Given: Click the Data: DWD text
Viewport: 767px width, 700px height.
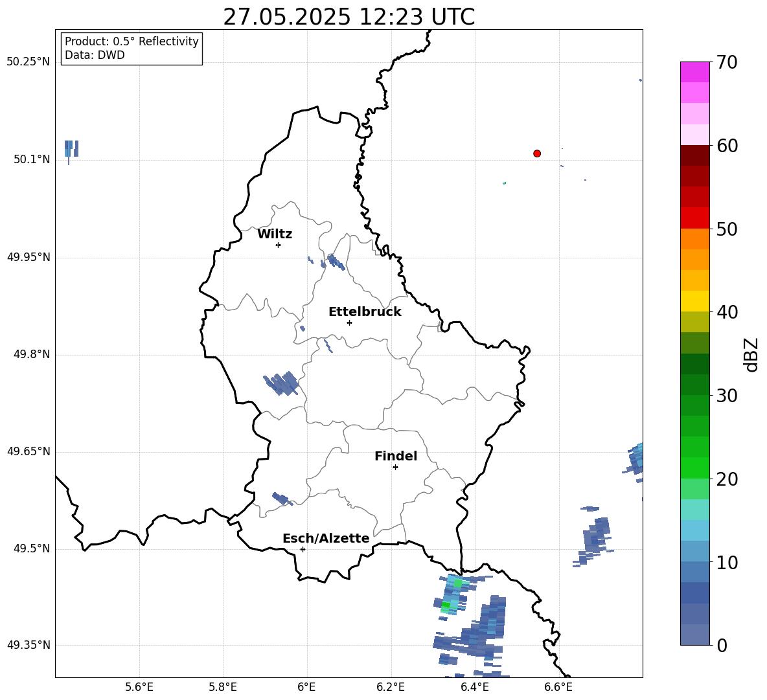Looking at the screenshot, I should (x=95, y=55).
